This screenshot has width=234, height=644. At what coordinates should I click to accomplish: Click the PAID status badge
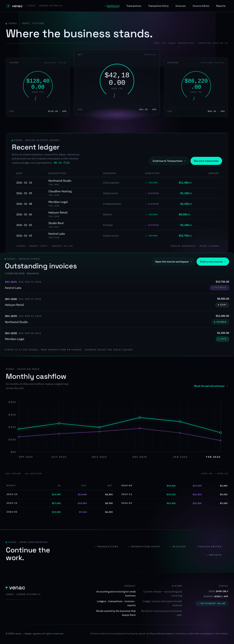222,339
